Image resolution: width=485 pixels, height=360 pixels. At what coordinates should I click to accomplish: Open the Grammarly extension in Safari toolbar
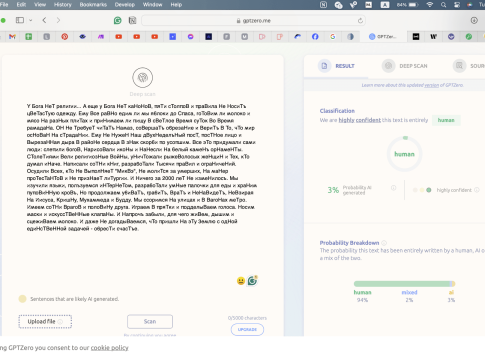(x=118, y=20)
